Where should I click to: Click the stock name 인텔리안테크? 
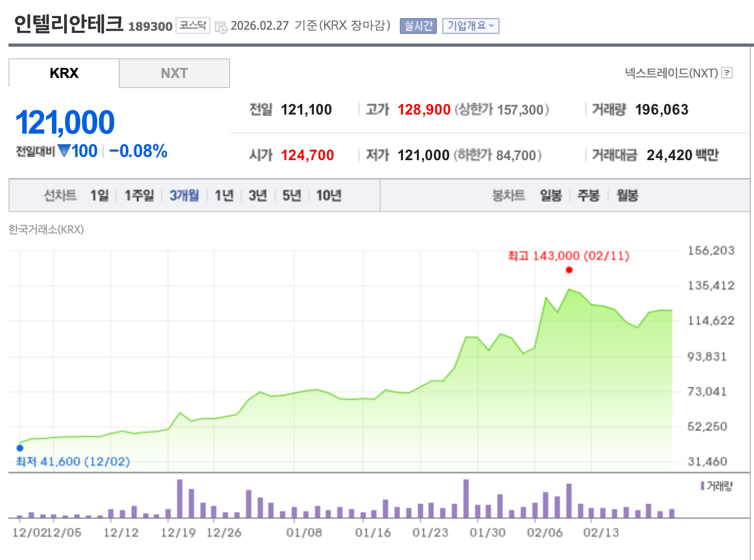point(68,24)
